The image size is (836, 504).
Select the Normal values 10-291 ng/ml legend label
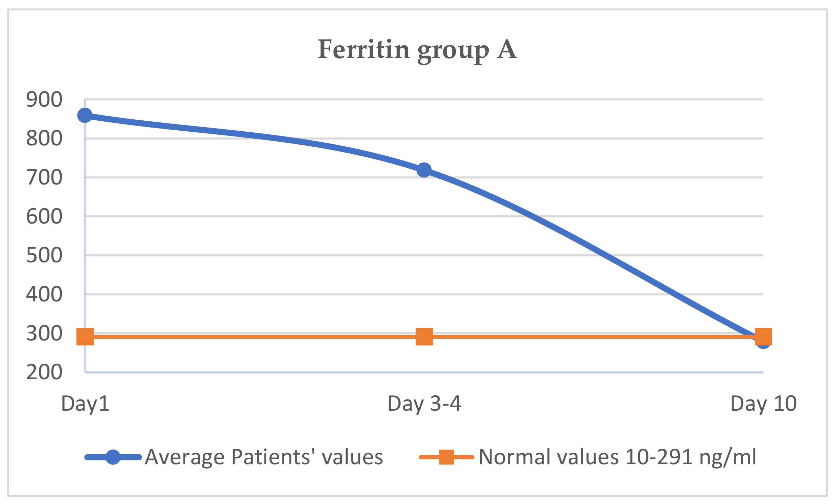click(617, 457)
